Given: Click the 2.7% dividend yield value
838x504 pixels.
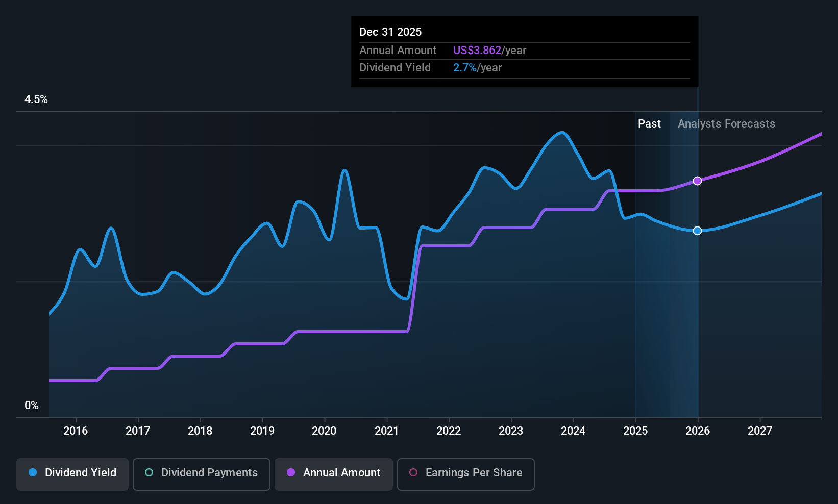Looking at the screenshot, I should pyautogui.click(x=465, y=67).
